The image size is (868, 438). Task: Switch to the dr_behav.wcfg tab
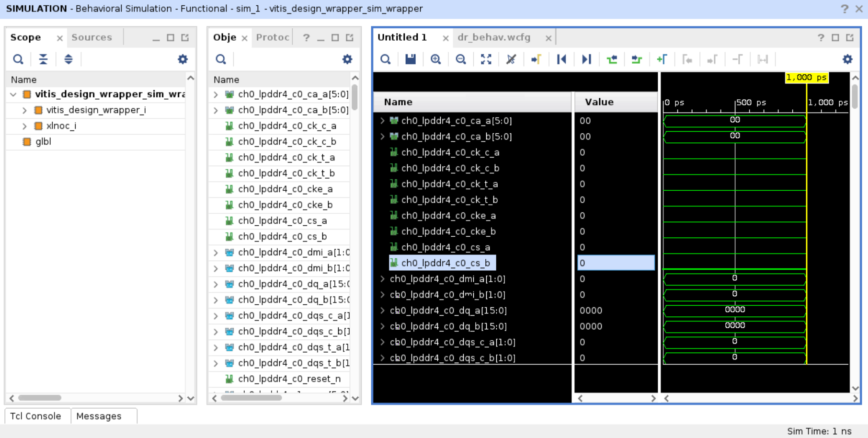(494, 37)
